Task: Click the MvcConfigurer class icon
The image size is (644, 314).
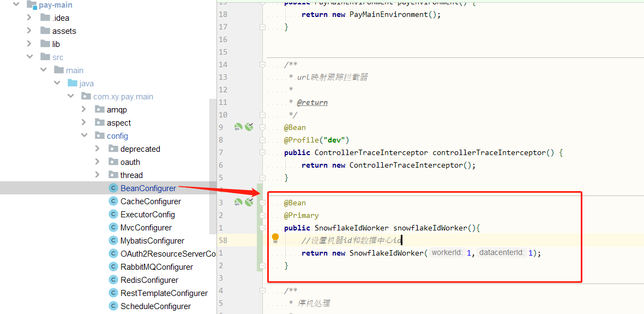Action: 113,228
